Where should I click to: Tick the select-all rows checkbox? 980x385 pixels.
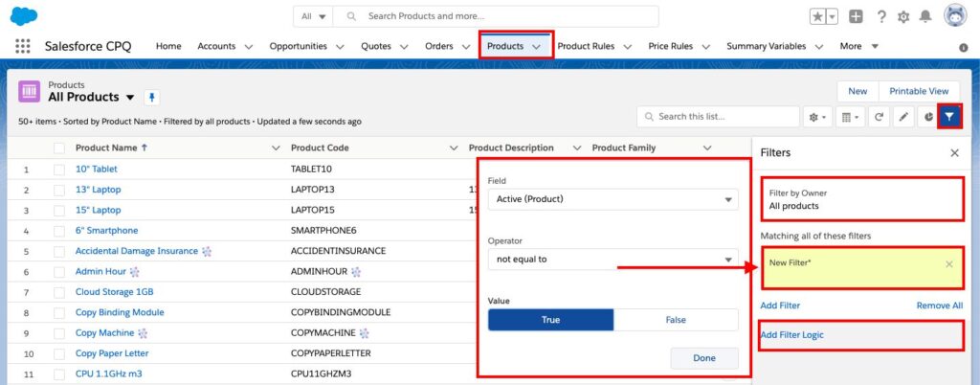coord(59,148)
